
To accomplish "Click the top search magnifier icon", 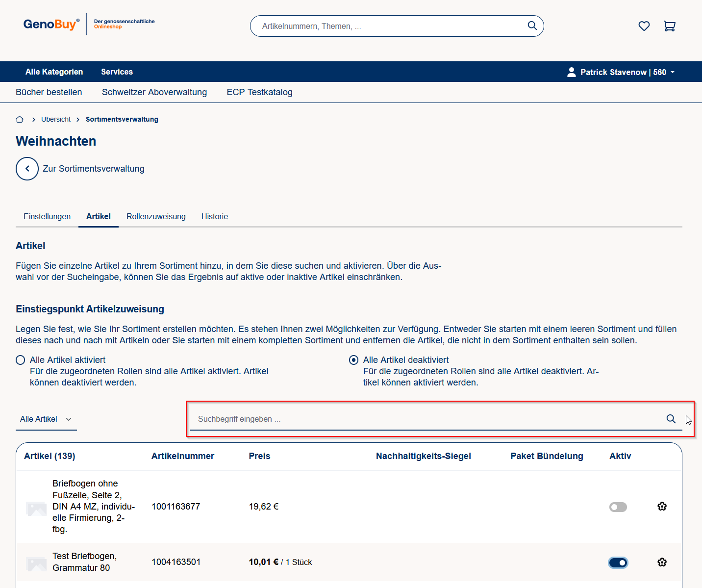I will point(532,26).
